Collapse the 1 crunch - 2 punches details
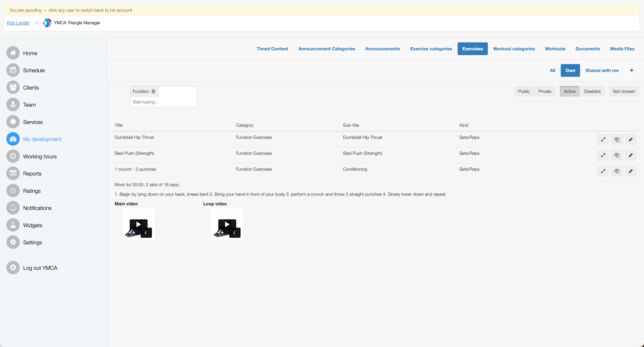 [x=603, y=171]
